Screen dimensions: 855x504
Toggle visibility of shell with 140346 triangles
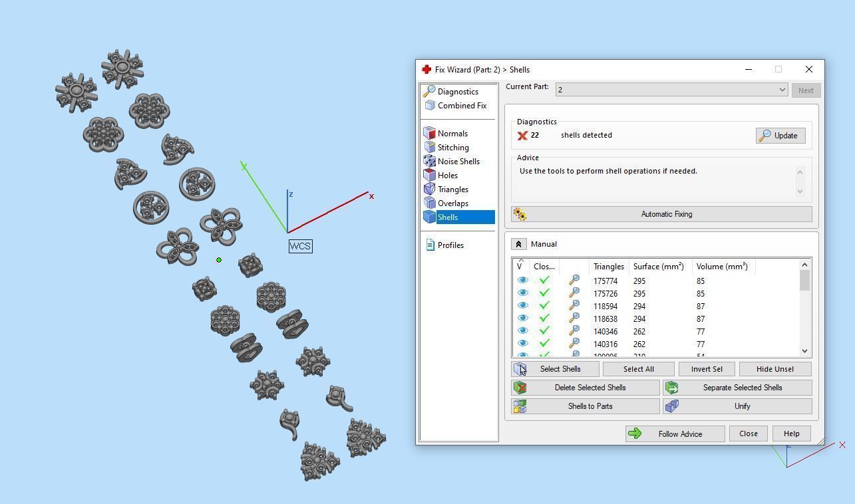(x=522, y=331)
